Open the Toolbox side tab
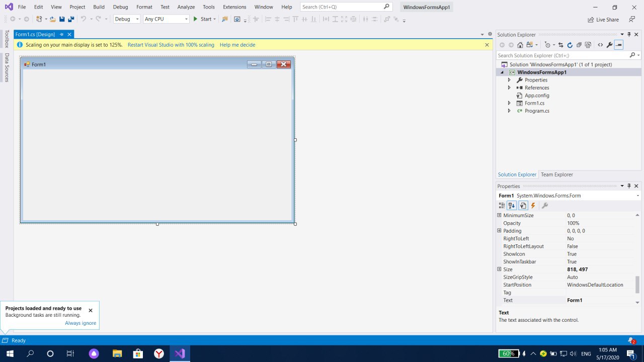 [x=7, y=39]
